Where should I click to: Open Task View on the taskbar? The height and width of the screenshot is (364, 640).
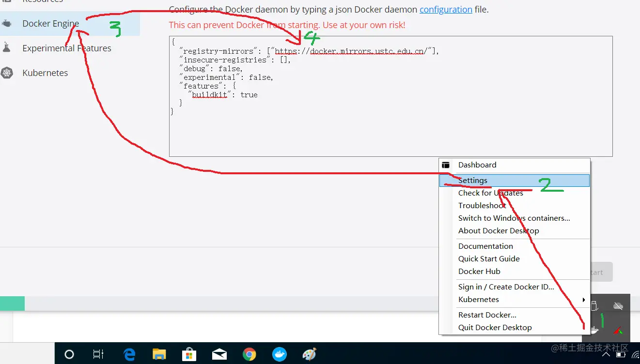[98, 354]
